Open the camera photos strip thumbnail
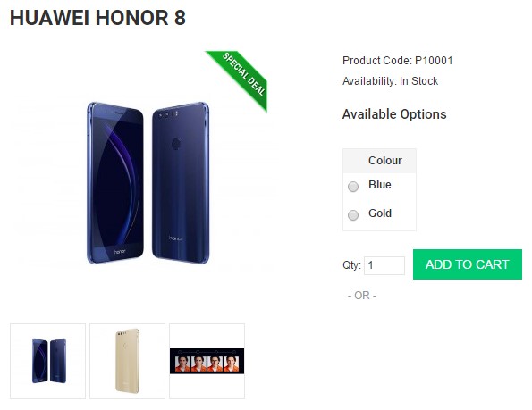 pos(207,361)
